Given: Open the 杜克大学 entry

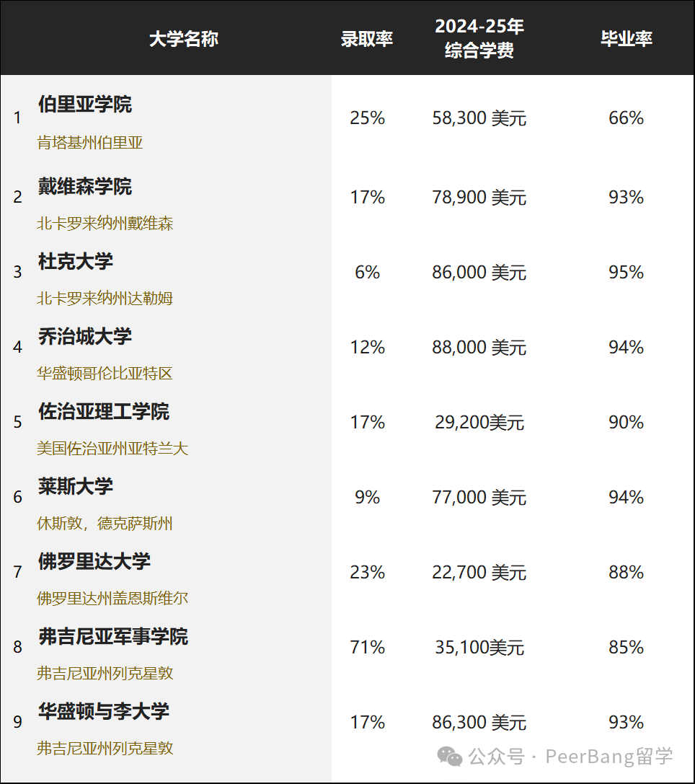Looking at the screenshot, I should pos(76,262).
